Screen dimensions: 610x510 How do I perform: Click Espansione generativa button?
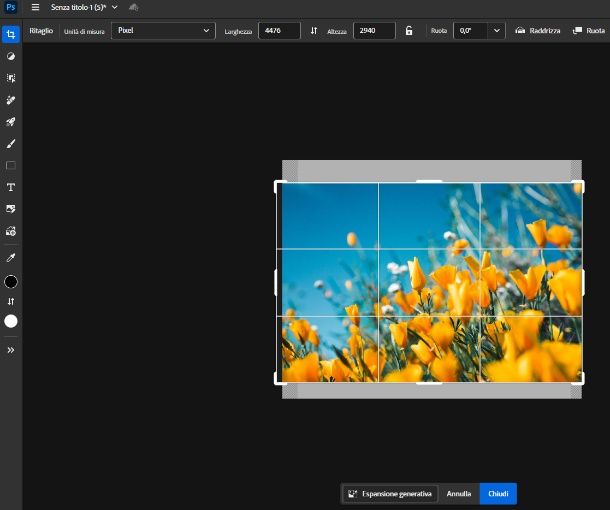point(390,494)
